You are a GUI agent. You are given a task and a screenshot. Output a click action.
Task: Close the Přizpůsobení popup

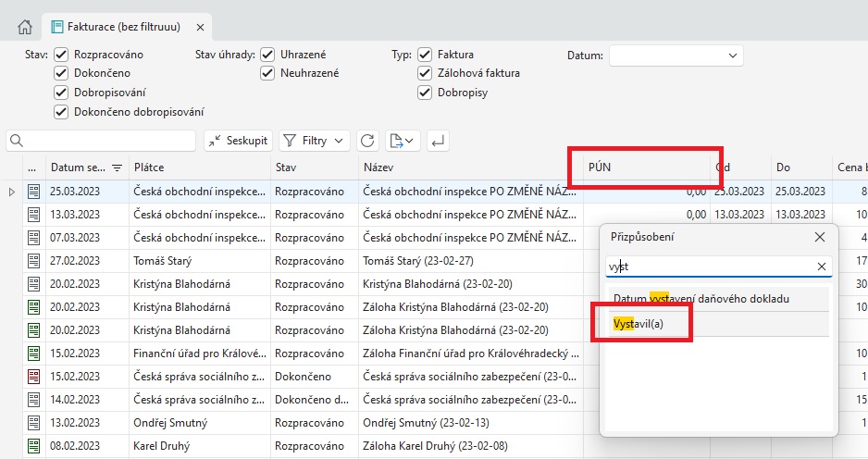coord(820,237)
